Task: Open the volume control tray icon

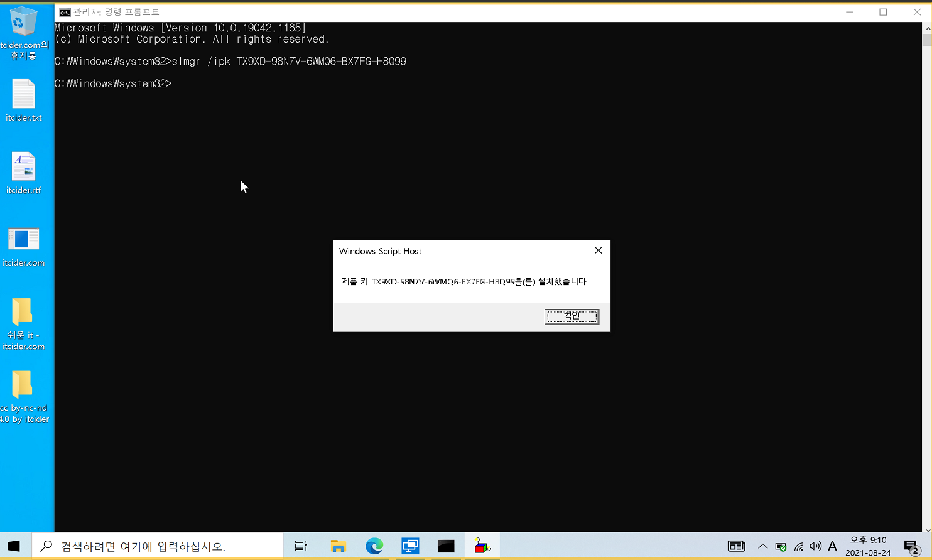Action: tap(815, 546)
